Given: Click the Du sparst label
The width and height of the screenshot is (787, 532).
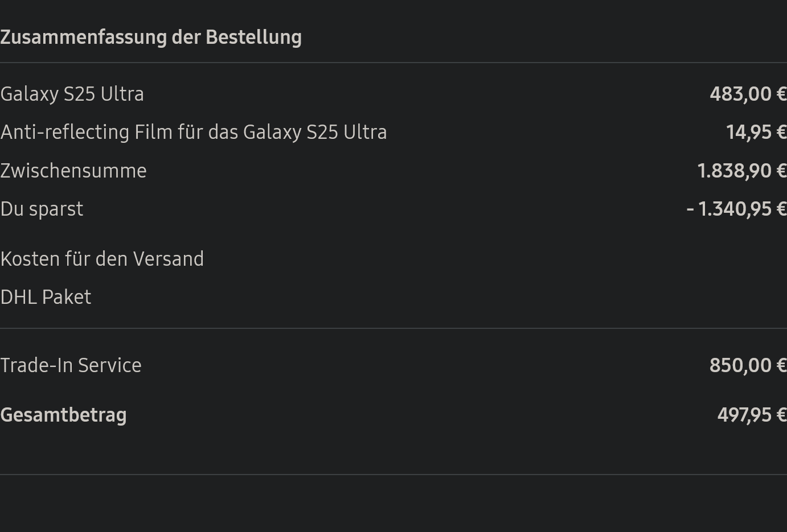Looking at the screenshot, I should (x=42, y=209).
